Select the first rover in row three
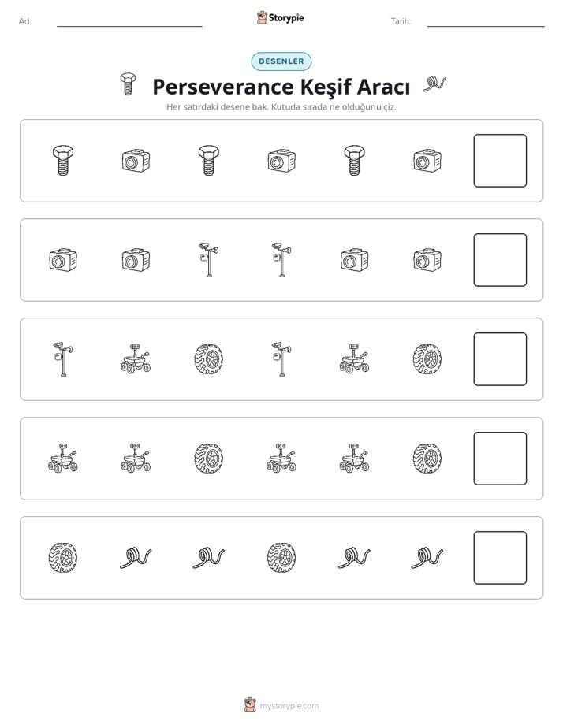Viewport: 563px width, 728px height. pos(136,359)
